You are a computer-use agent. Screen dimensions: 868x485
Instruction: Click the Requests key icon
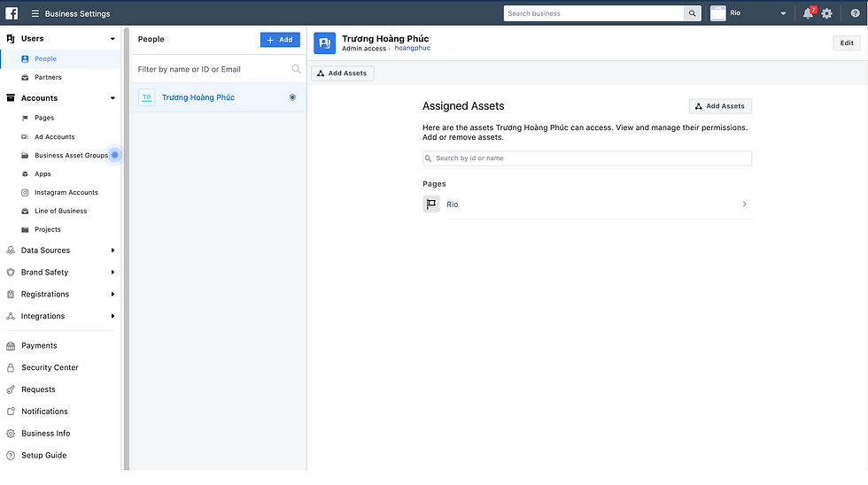[x=11, y=389]
